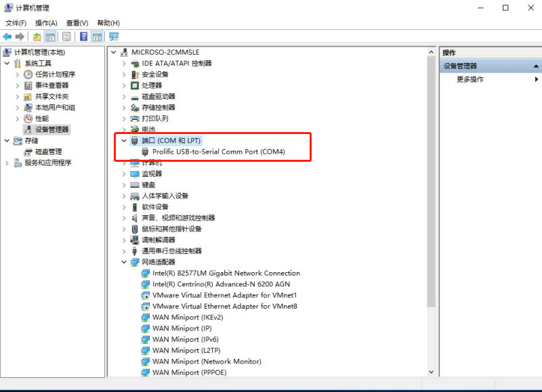Collapse the MICROSO-2CMMSLE root node

click(113, 52)
